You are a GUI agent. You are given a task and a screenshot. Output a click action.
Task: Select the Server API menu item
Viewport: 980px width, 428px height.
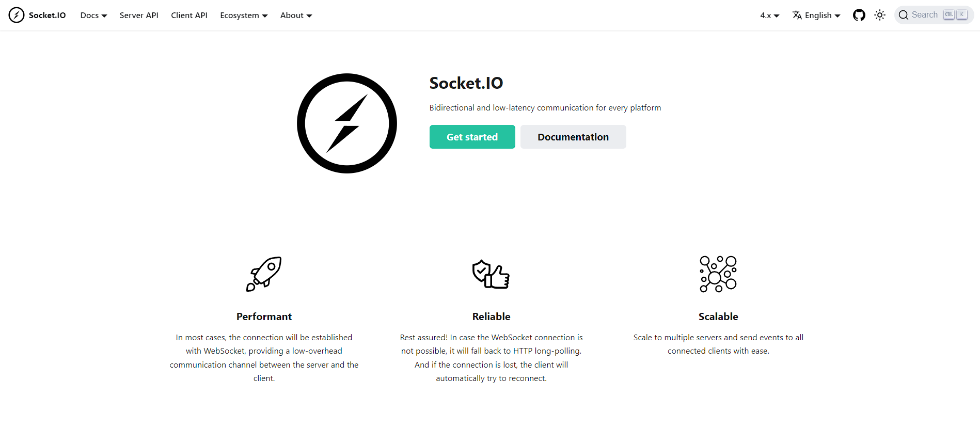138,15
